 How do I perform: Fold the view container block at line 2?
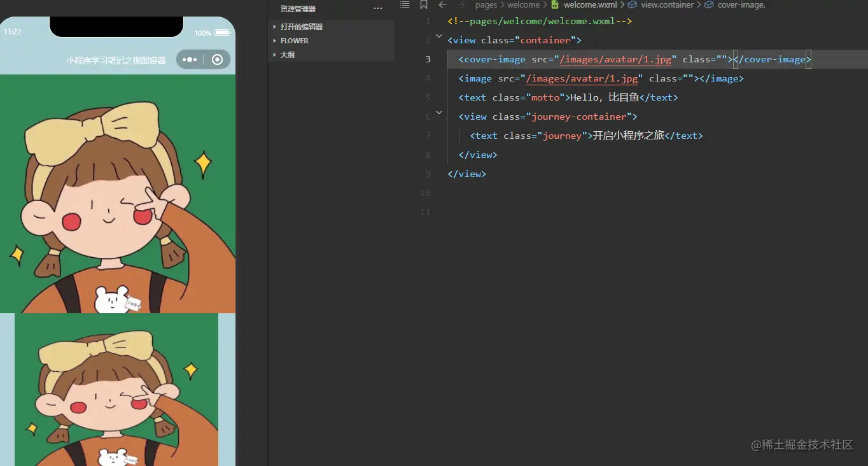click(439, 36)
